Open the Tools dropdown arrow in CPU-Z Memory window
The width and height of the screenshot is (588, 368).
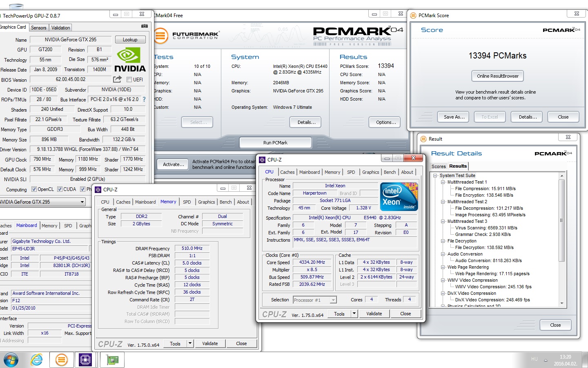[x=190, y=343]
